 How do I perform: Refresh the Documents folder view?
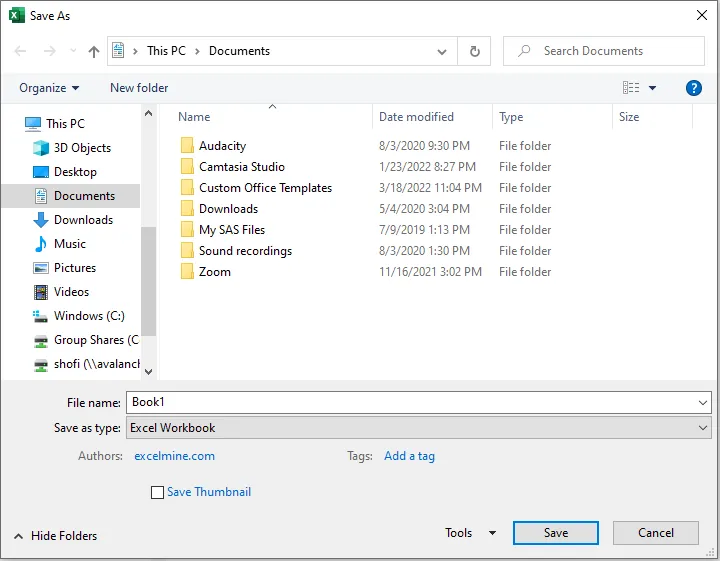(474, 51)
